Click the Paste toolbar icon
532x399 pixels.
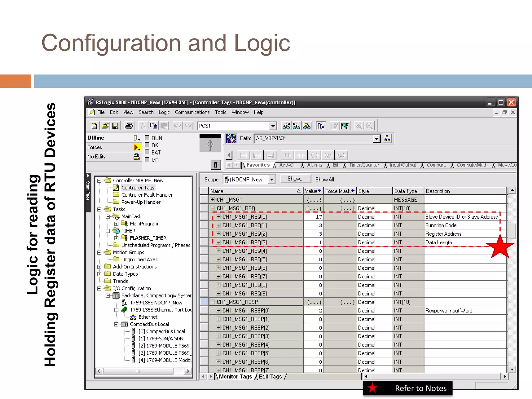(164, 126)
